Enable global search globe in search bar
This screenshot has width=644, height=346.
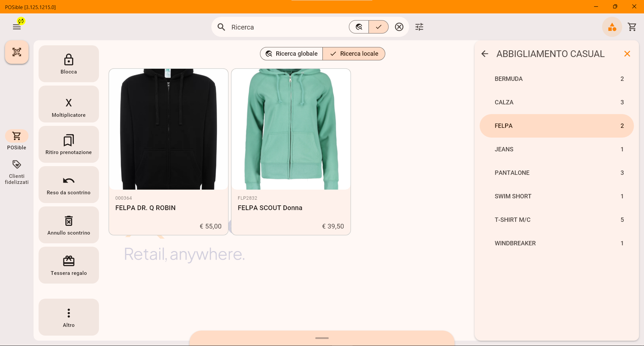tap(359, 27)
